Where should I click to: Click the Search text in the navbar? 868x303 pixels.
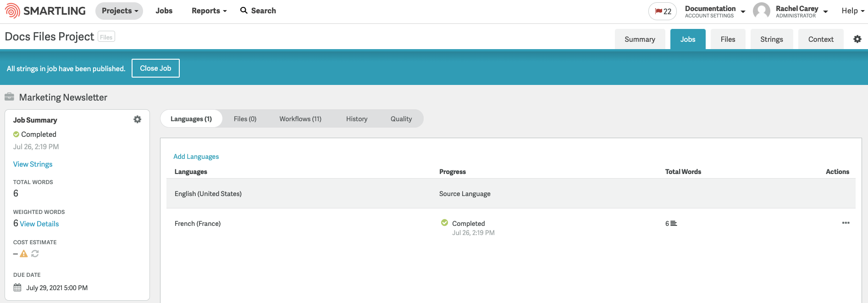(x=264, y=11)
